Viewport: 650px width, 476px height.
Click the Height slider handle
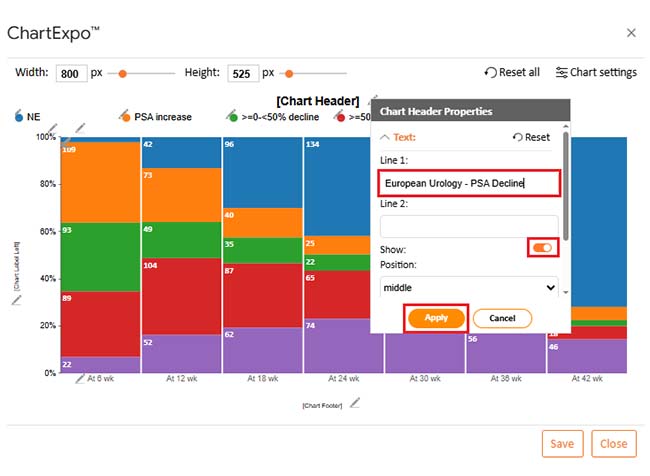[x=290, y=73]
